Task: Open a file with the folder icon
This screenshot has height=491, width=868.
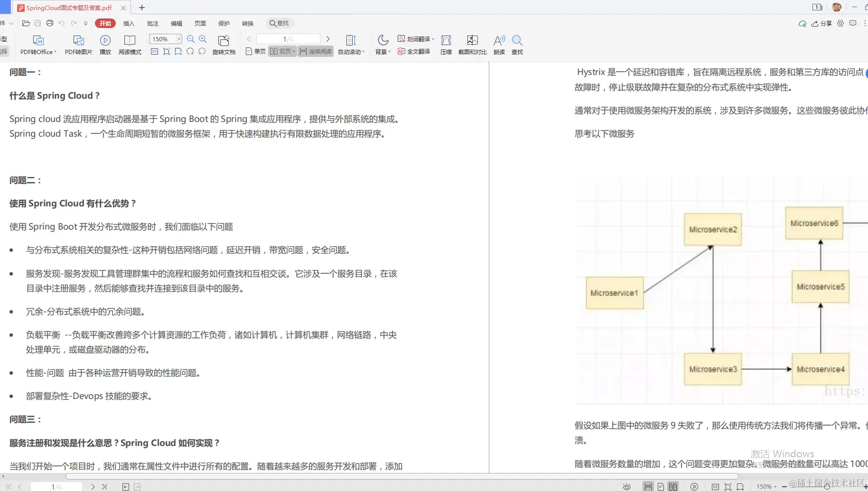Action: 26,23
